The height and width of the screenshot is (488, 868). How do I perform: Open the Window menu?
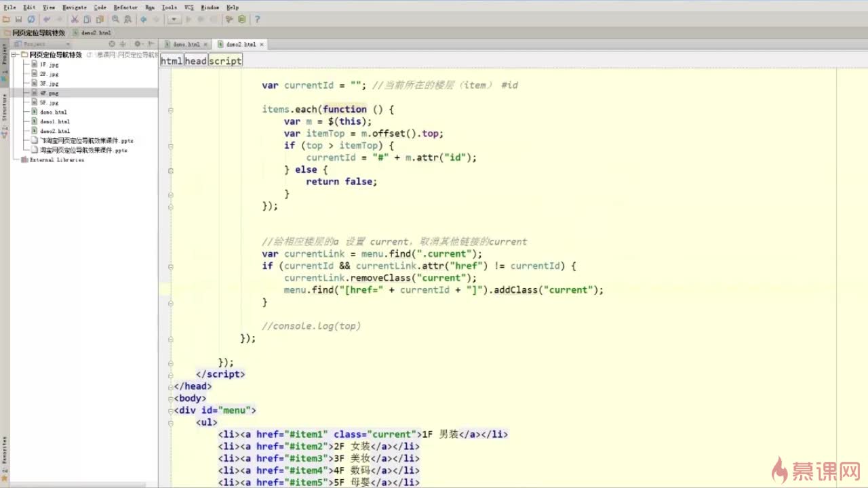coord(210,7)
